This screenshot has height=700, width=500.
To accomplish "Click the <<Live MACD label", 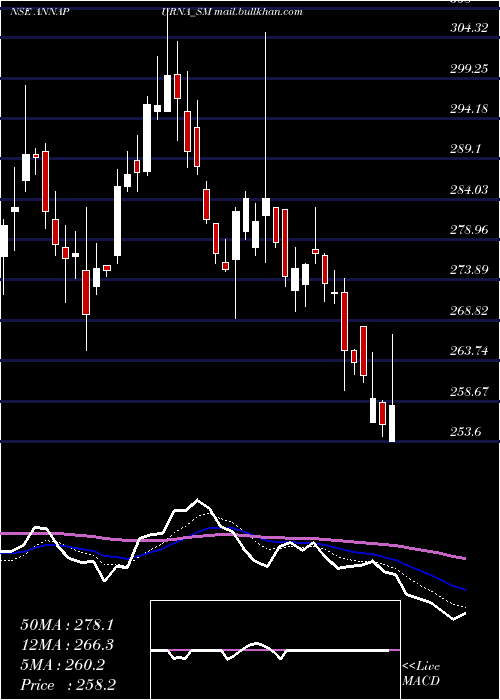I will pos(421,674).
